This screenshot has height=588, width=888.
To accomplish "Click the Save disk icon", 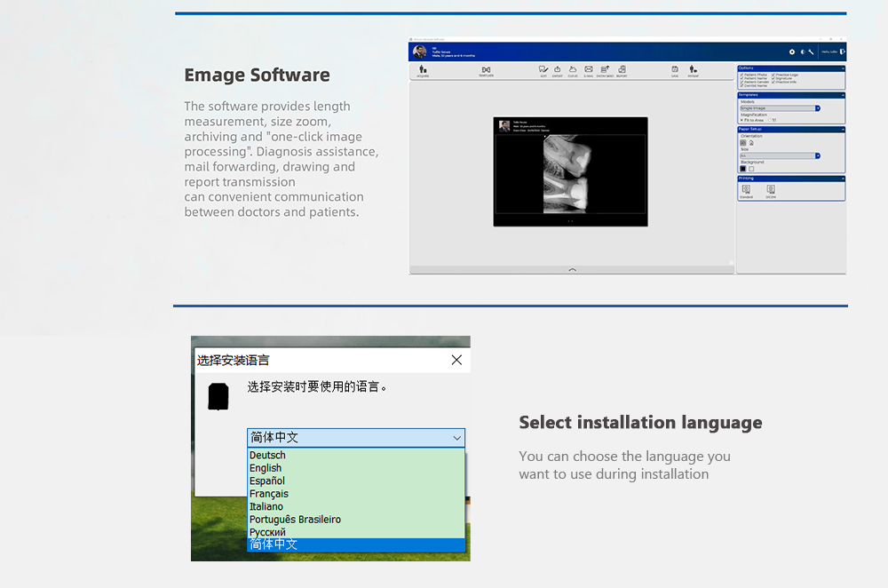I will pyautogui.click(x=675, y=70).
